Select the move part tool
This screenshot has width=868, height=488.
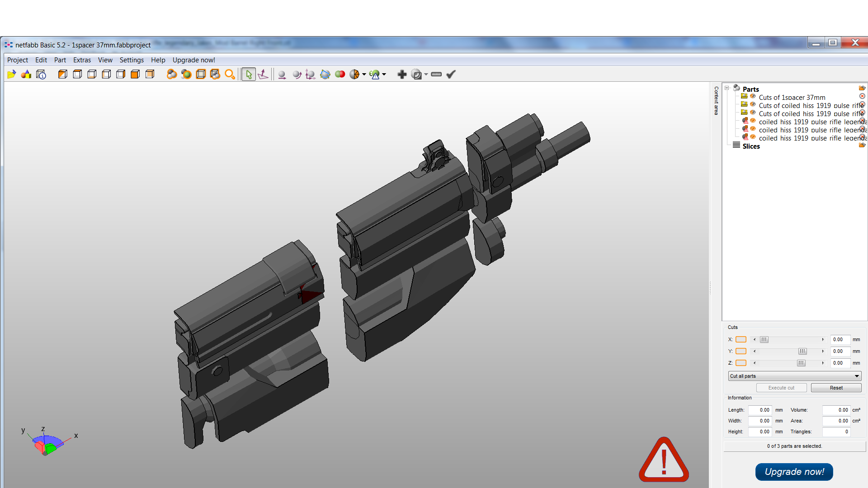pos(282,75)
